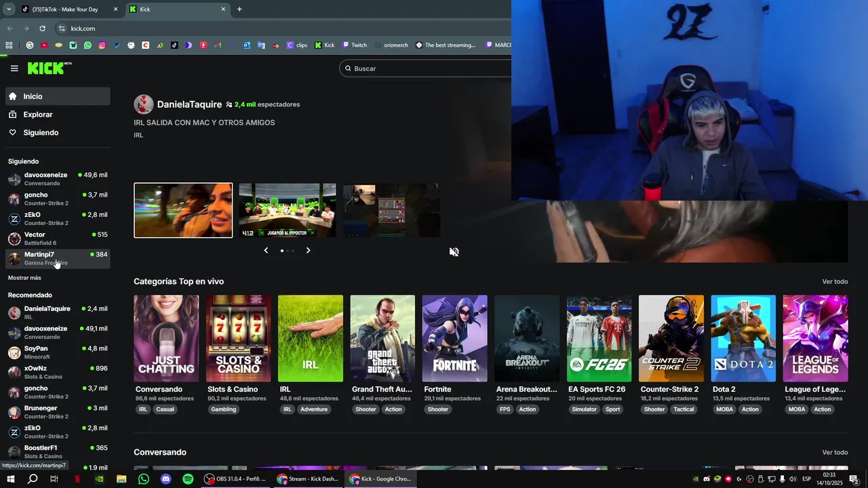The width and height of the screenshot is (868, 488).
Task: Click the Adventure tag under IRL
Action: pos(314,409)
